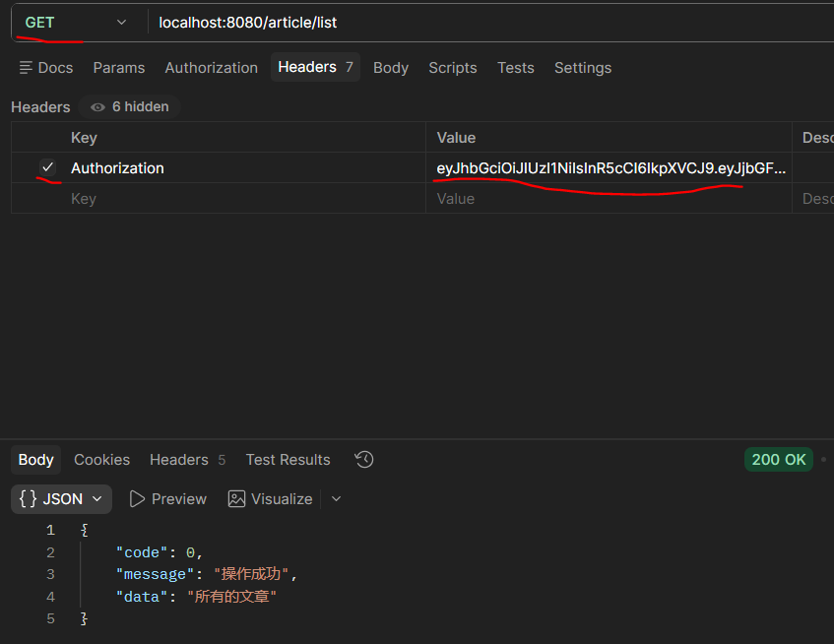Click the 200 OK status badge

(x=779, y=460)
